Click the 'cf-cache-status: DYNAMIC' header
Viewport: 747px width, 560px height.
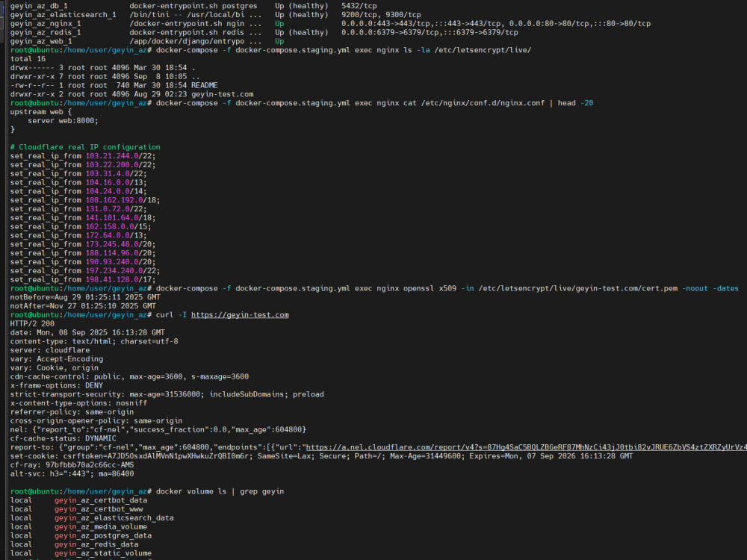[63, 438]
